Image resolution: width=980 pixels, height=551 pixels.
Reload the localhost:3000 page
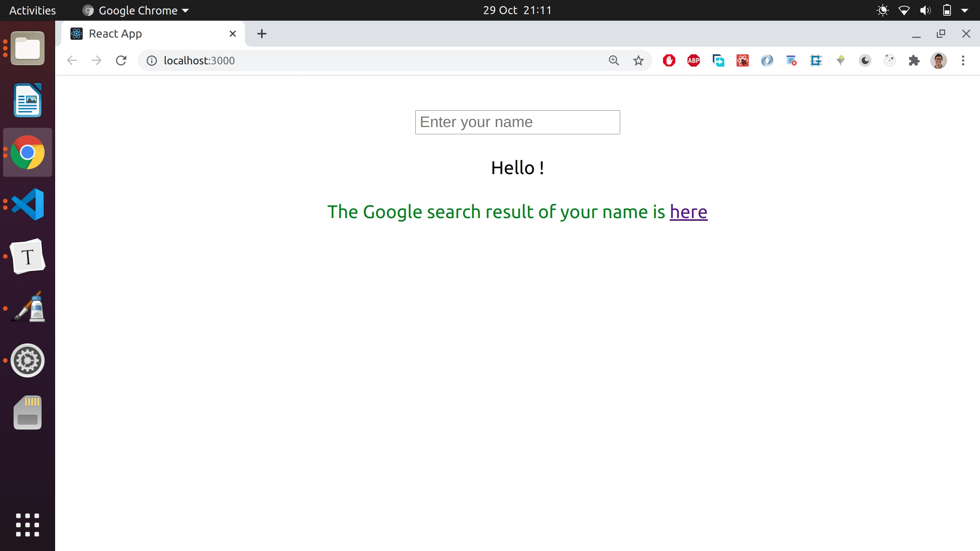(121, 60)
